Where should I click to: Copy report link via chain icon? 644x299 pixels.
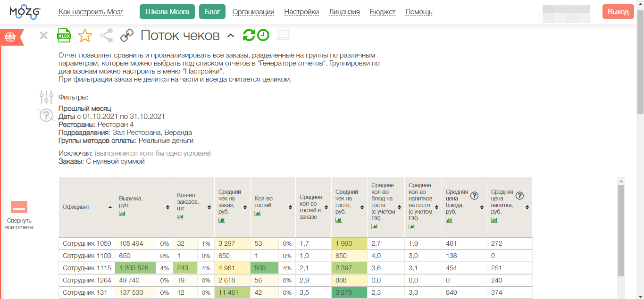click(x=127, y=35)
